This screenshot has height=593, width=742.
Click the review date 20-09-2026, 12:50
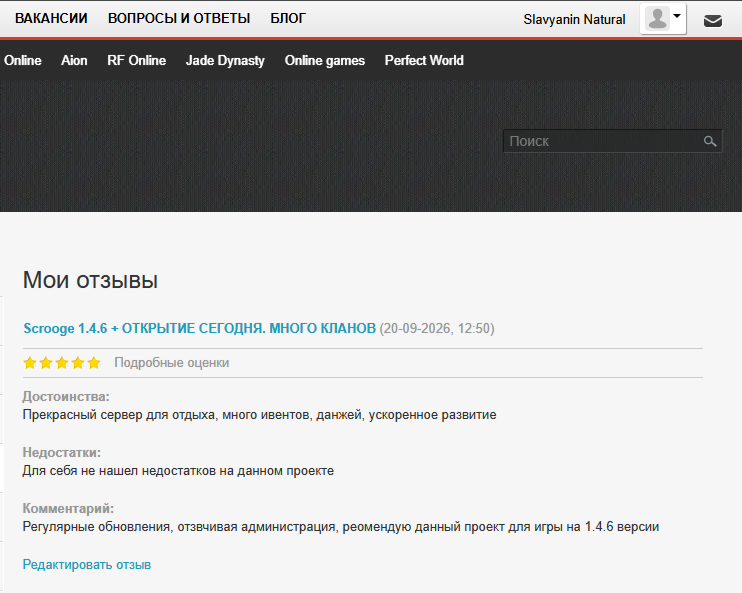437,328
